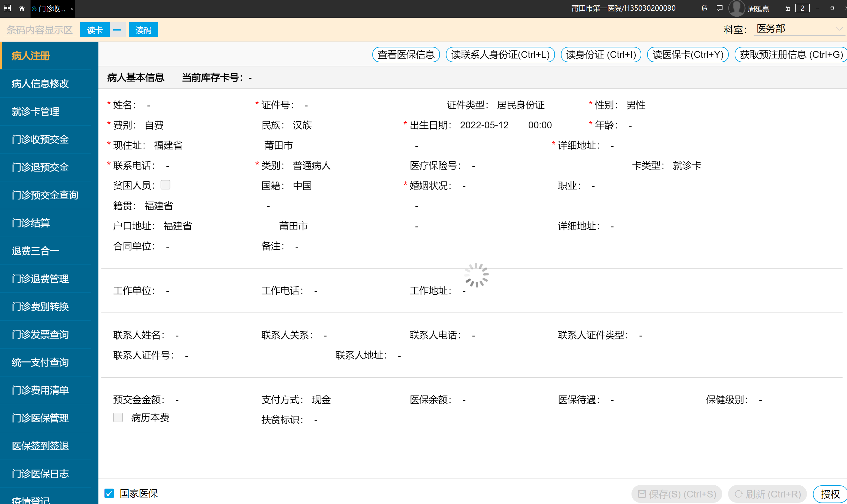The image size is (847, 504).
Task: Open 就诊卡管理 in the sidebar
Action: tap(49, 111)
